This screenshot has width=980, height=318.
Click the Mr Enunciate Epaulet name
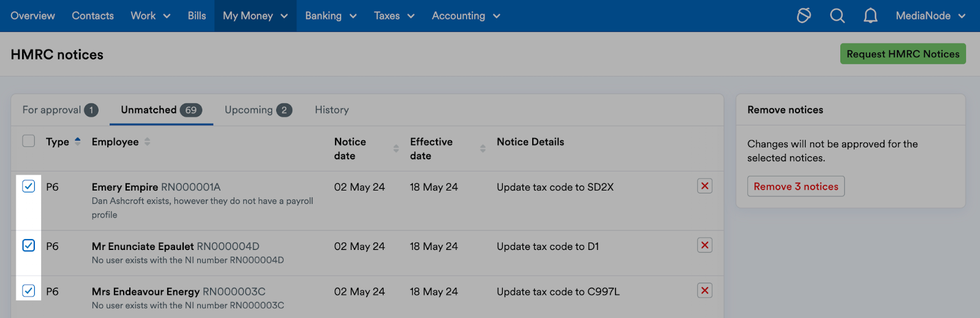143,246
